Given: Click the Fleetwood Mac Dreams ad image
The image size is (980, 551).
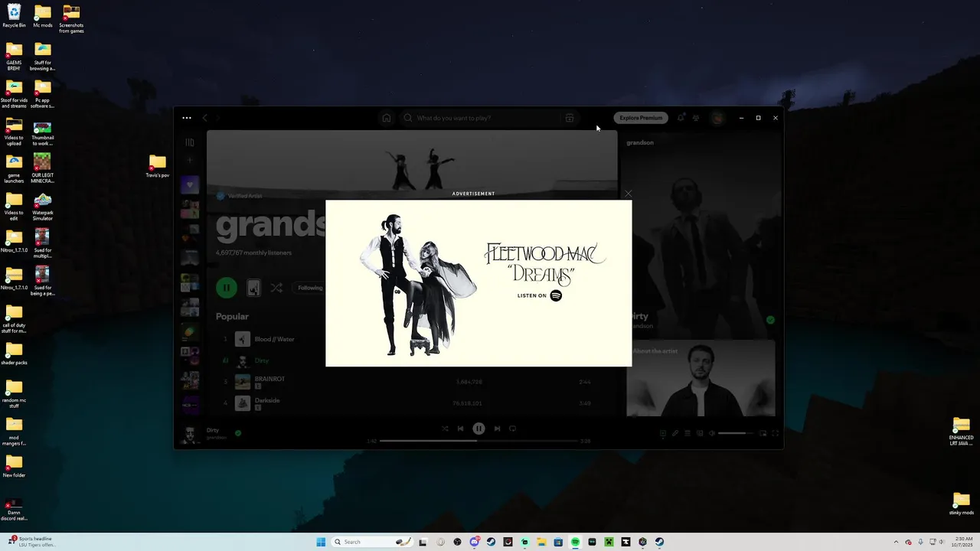Looking at the screenshot, I should coord(479,283).
